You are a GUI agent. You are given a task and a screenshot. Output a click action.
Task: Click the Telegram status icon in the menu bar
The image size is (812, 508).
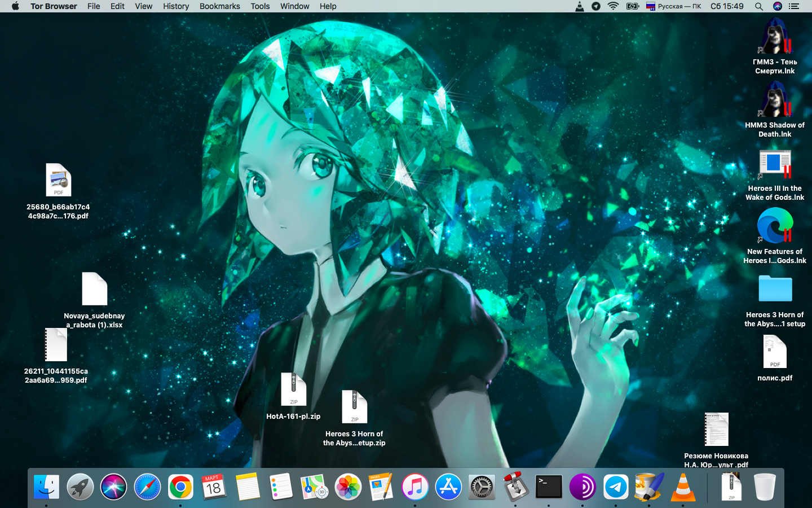click(x=596, y=6)
